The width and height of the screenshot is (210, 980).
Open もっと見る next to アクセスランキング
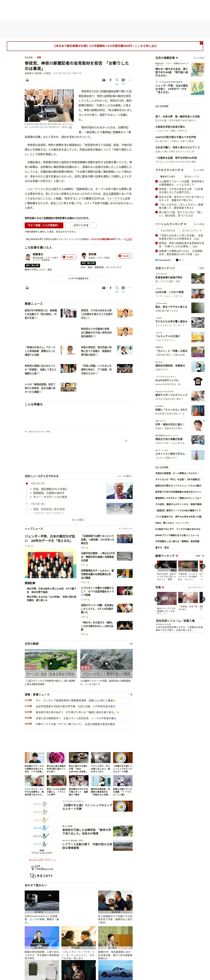coord(199,170)
